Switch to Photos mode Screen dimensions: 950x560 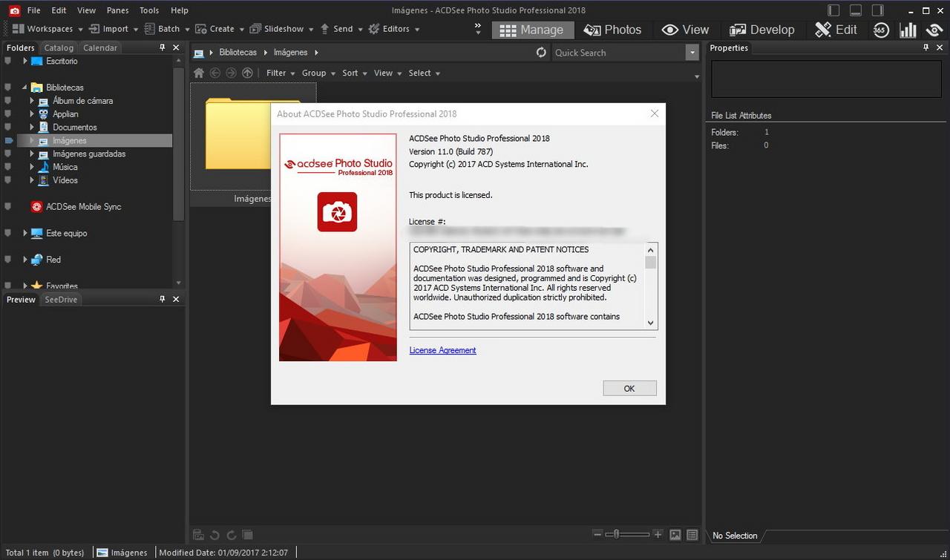tap(612, 30)
